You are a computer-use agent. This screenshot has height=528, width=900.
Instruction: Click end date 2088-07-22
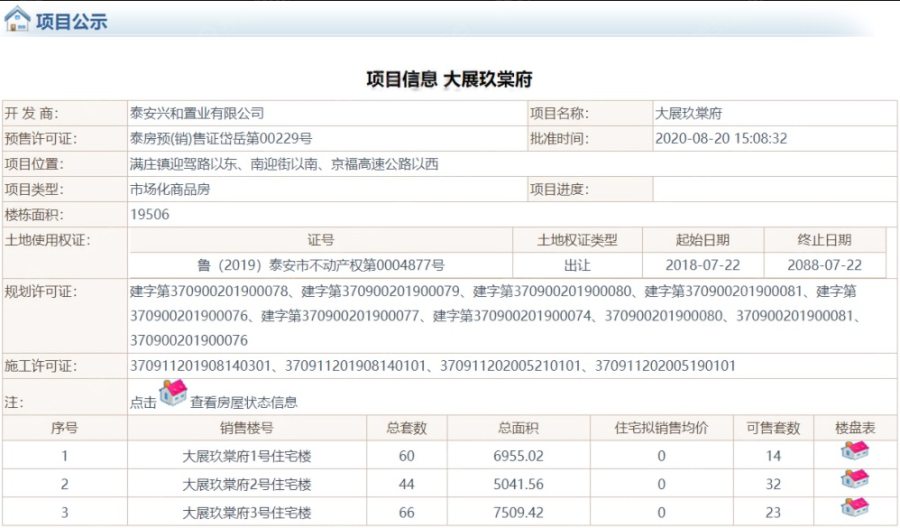pos(824,265)
